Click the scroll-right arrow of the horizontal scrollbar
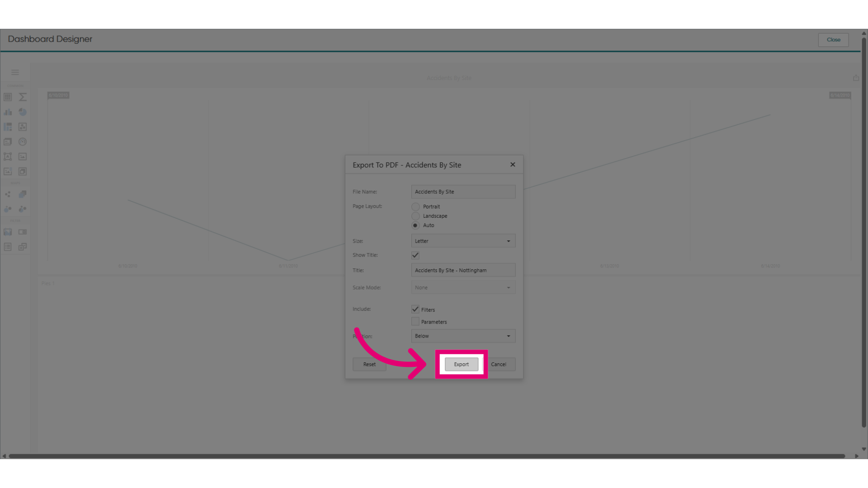 (x=857, y=456)
